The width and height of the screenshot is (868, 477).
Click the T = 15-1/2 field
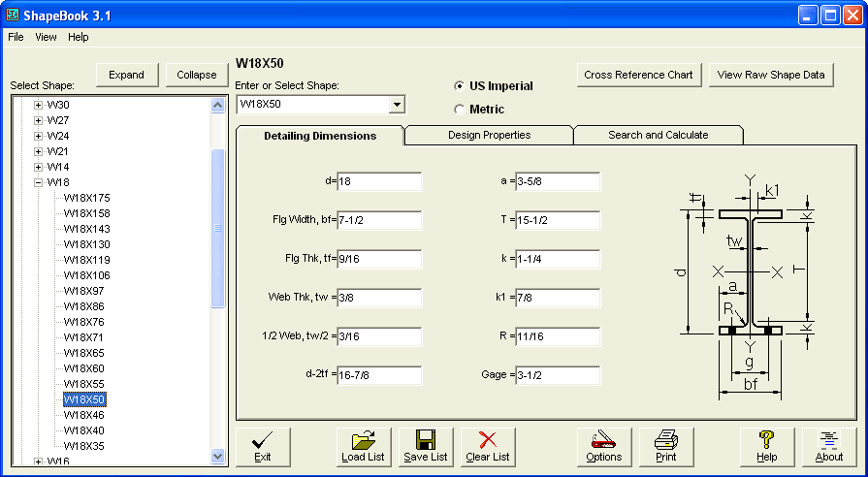click(x=558, y=220)
